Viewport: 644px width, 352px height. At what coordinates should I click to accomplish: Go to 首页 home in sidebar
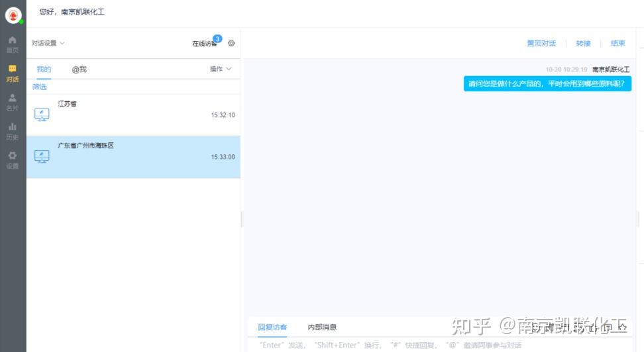pyautogui.click(x=13, y=44)
